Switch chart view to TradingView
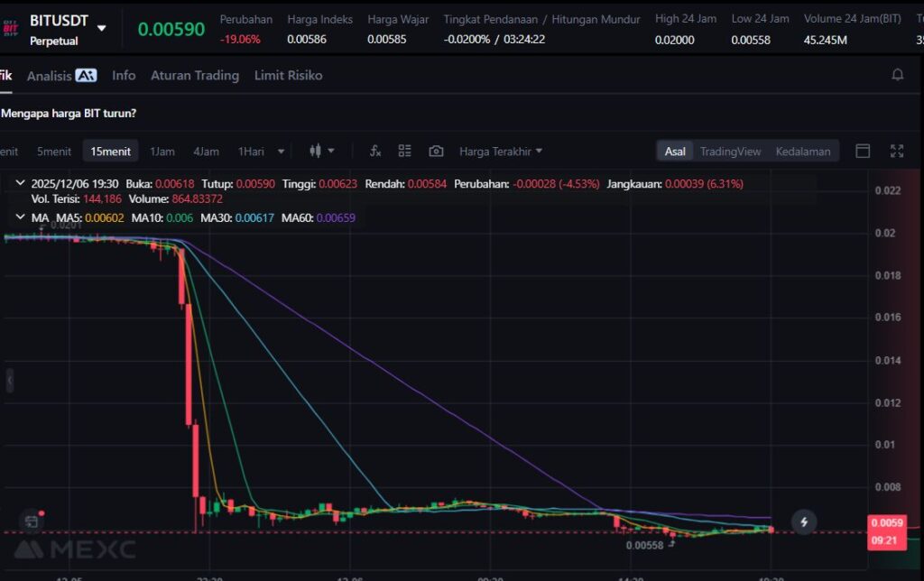Image resolution: width=924 pixels, height=581 pixels. (730, 152)
